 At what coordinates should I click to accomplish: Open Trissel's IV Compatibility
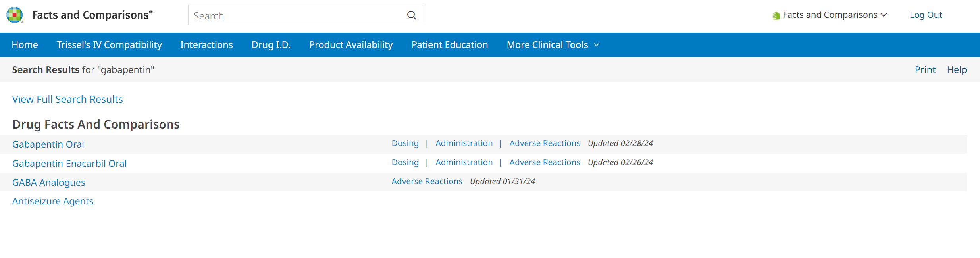tap(109, 45)
